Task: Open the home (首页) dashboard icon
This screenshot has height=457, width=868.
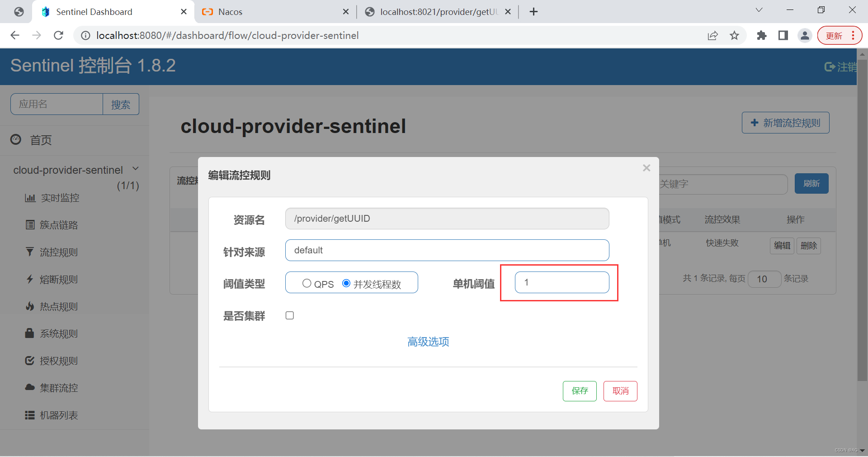Action: [x=16, y=139]
